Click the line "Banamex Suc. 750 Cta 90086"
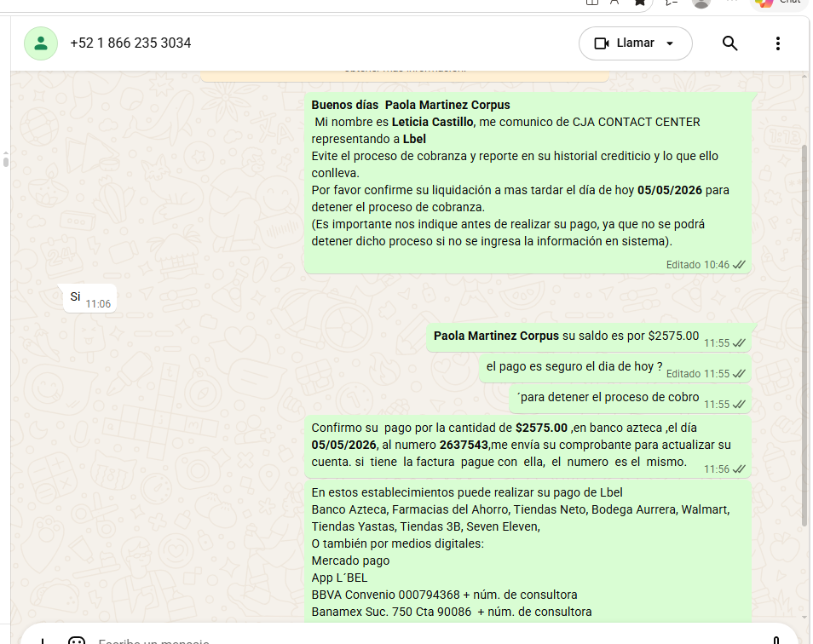Screen dimensions: 813x644 [452, 612]
